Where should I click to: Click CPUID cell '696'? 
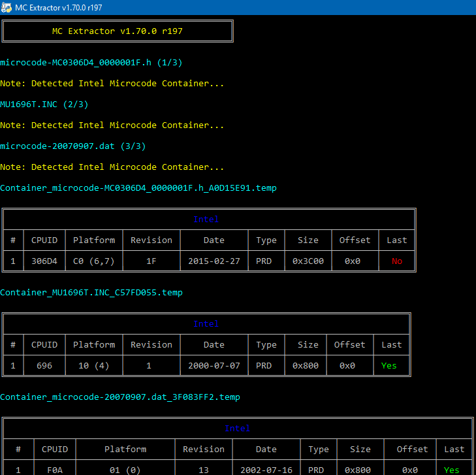[x=44, y=366]
